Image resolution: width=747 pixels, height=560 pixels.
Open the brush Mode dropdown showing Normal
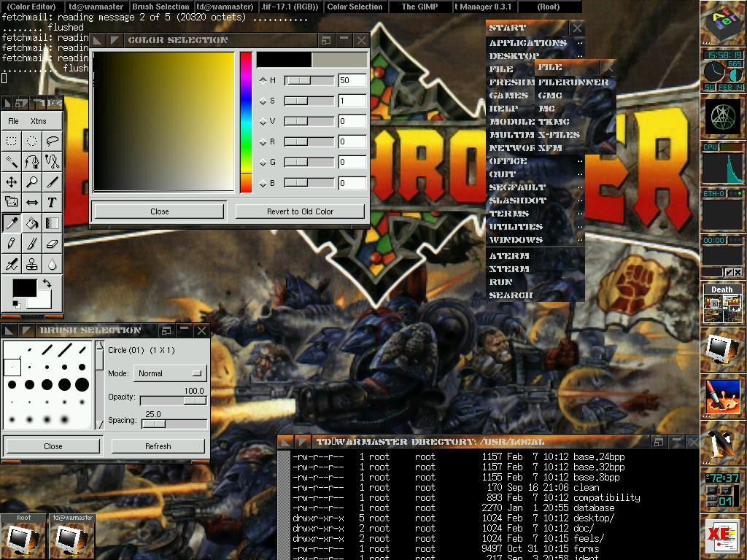(169, 373)
